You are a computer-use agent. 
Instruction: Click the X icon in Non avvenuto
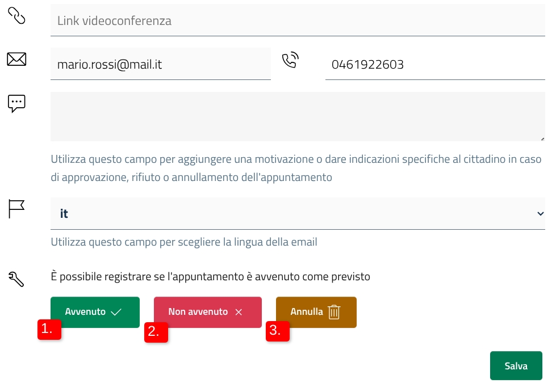tap(239, 312)
